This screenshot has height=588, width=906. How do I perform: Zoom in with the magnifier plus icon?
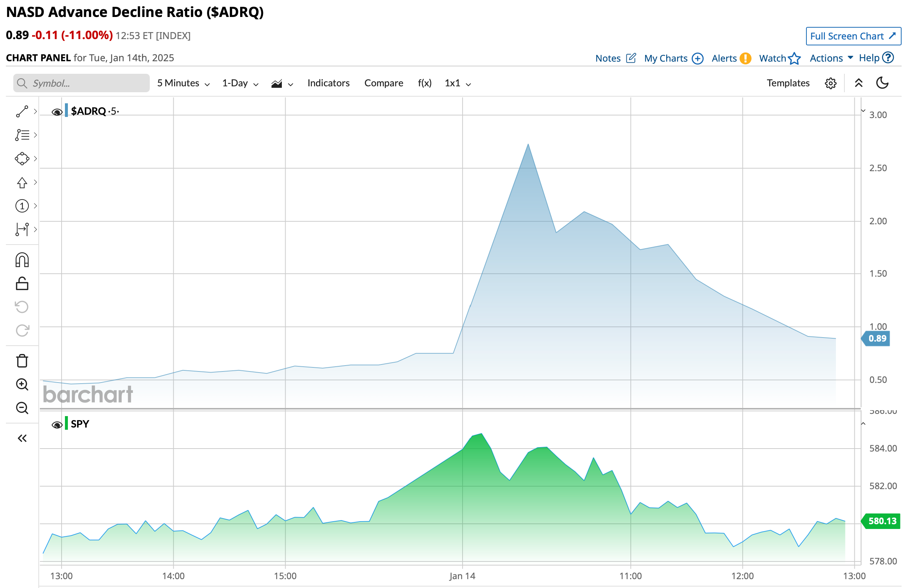coord(22,384)
